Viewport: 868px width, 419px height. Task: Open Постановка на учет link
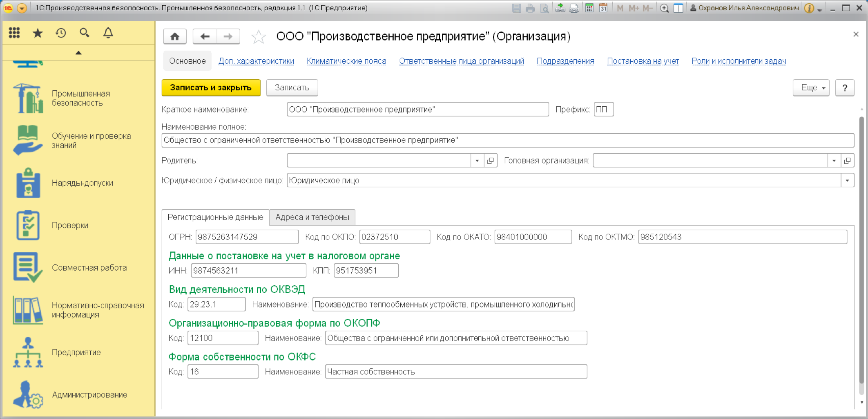643,61
